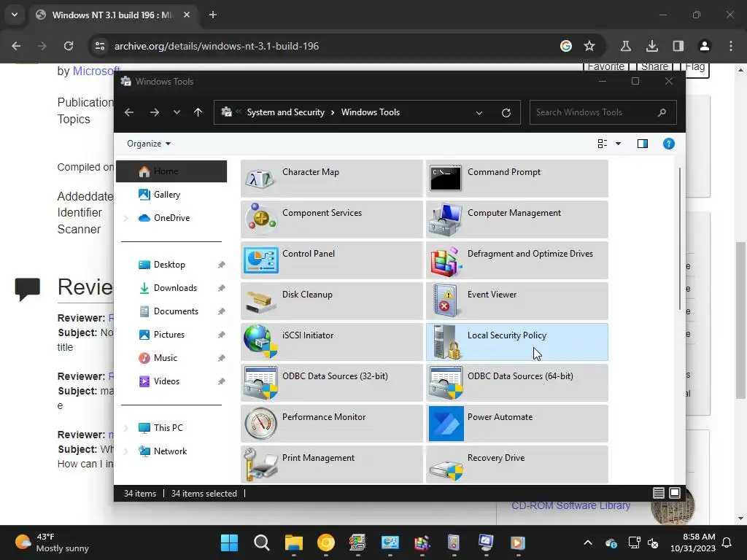Viewport: 747px width, 560px height.
Task: Launch Command Prompt from Windows Tools
Action: [x=517, y=179]
